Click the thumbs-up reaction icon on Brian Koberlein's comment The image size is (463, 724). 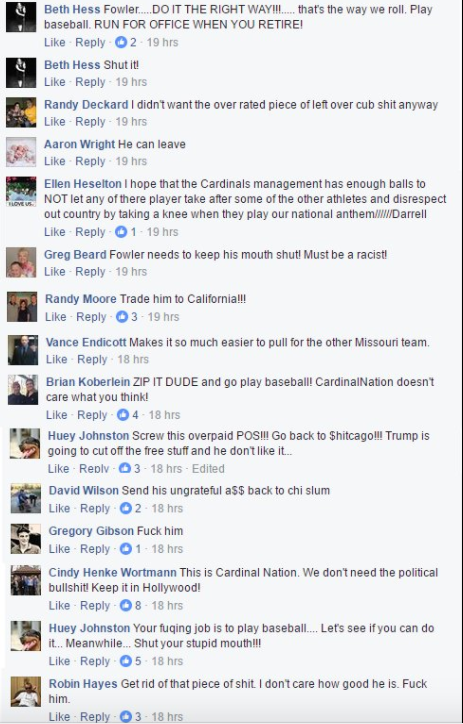(123, 415)
